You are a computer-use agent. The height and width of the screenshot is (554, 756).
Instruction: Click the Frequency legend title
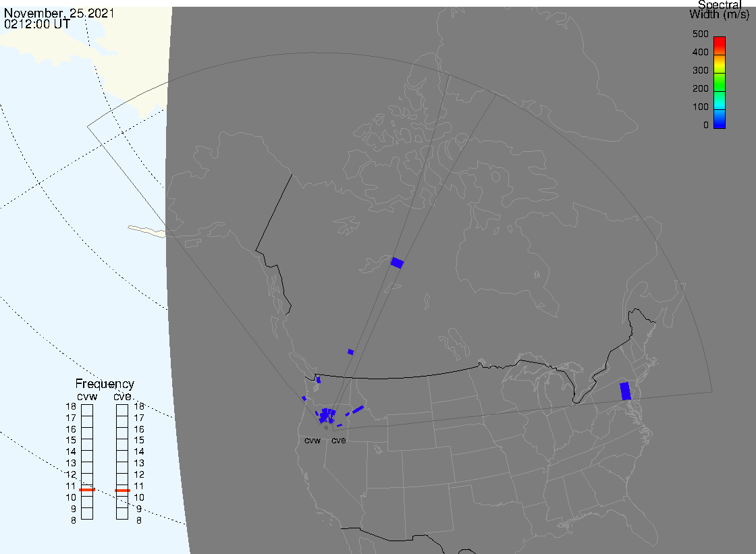[x=105, y=384]
